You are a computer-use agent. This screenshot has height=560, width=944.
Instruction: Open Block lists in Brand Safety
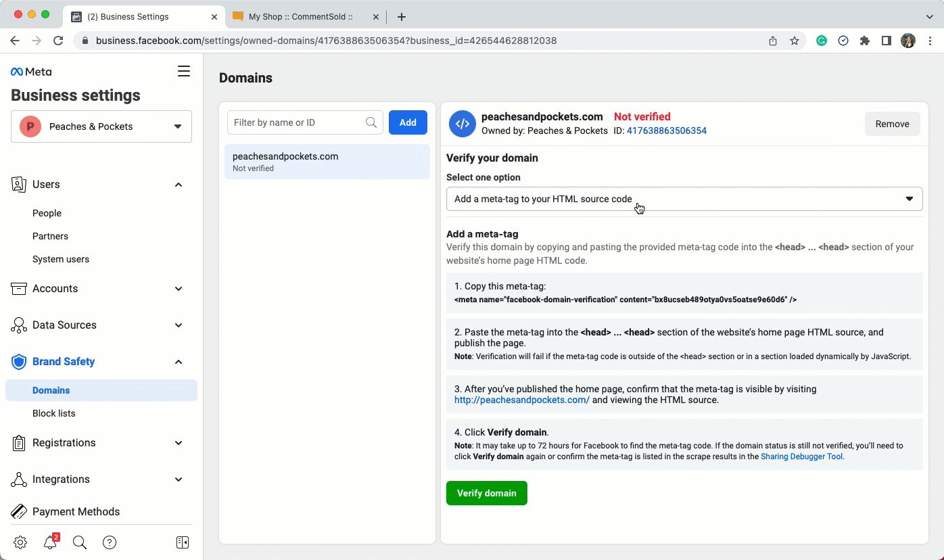click(x=54, y=413)
